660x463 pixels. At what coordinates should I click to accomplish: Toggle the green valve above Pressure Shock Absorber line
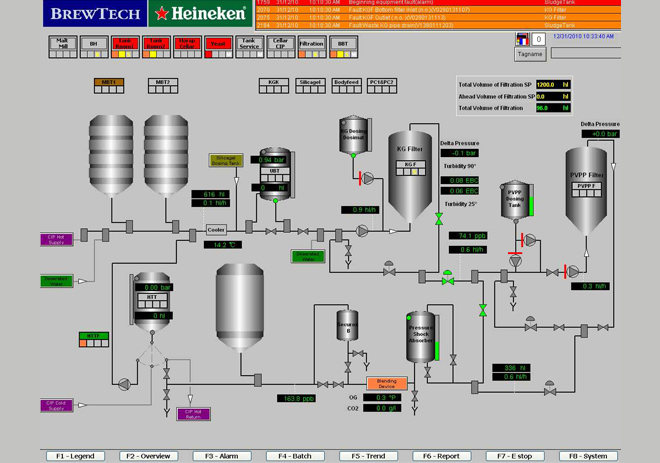click(x=483, y=311)
